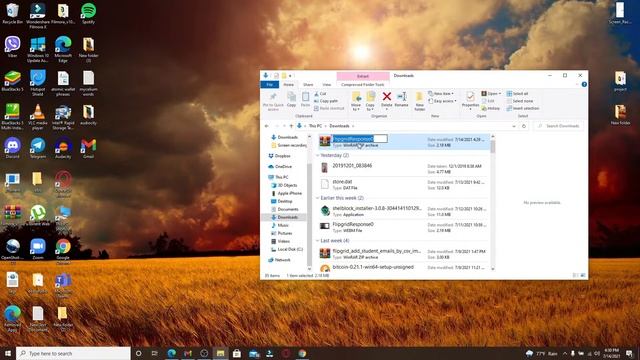Image resolution: width=640 pixels, height=360 pixels.
Task: Open the New item dropdown
Action: click(x=441, y=93)
